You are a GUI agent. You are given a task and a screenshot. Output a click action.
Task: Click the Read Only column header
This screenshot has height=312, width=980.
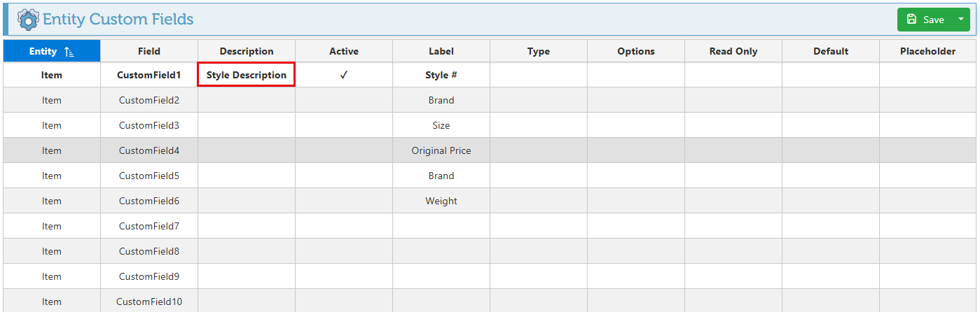733,51
